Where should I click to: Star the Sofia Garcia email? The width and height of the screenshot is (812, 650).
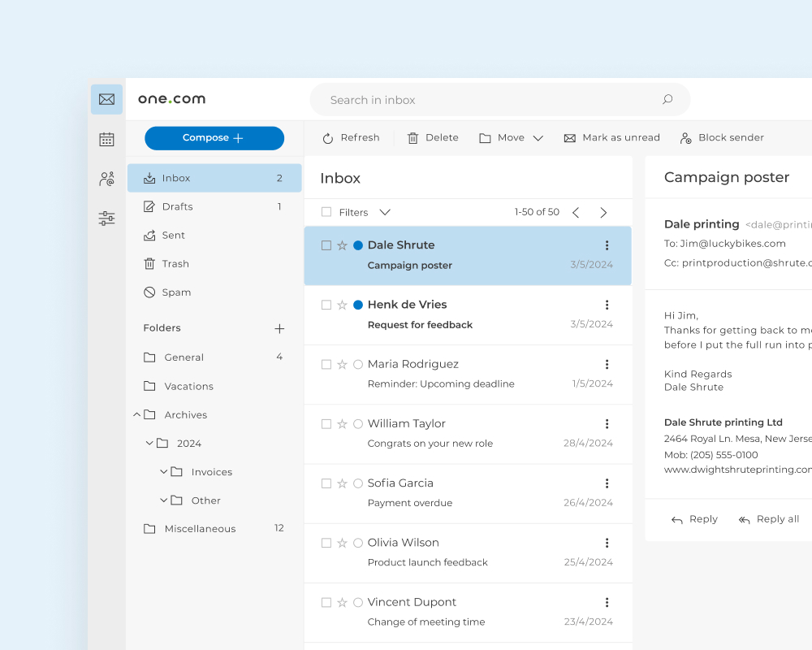342,483
